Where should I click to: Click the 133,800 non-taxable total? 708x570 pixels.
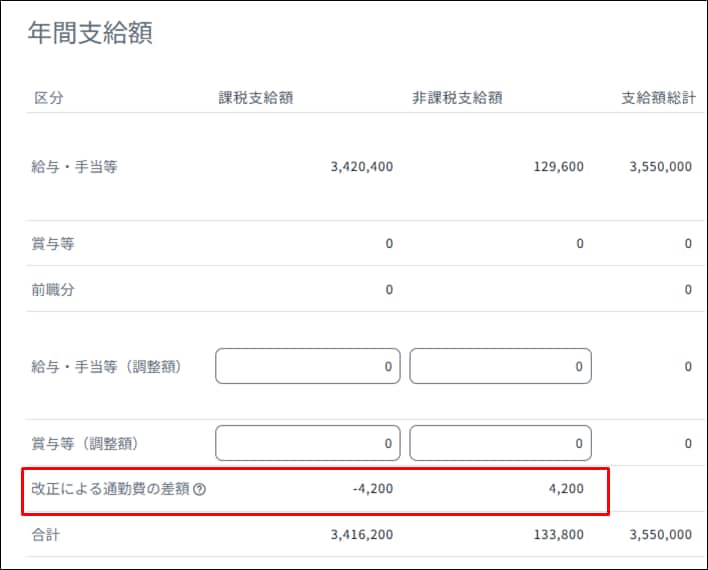[x=559, y=535]
